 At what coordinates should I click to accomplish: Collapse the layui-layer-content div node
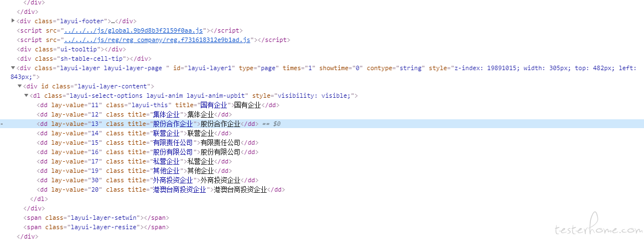[20, 86]
